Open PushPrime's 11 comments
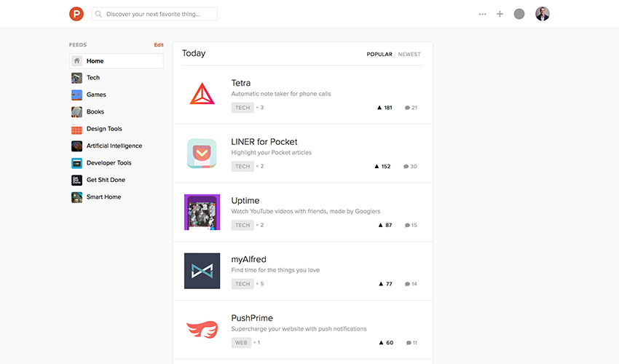The image size is (619, 364). point(411,343)
